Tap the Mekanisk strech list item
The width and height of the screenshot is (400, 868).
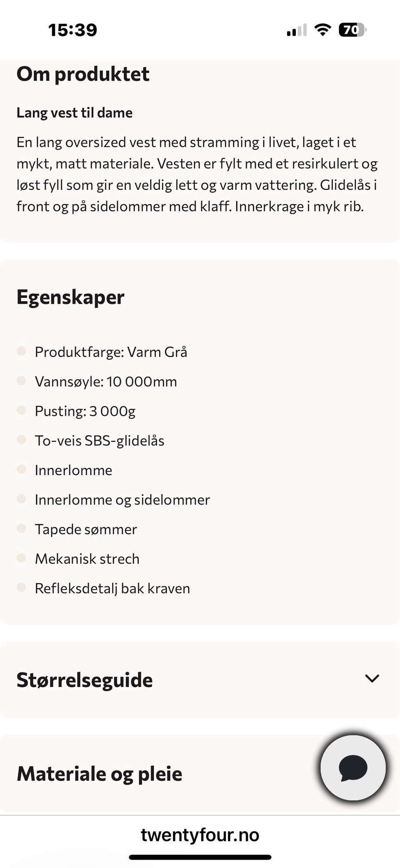(x=87, y=559)
